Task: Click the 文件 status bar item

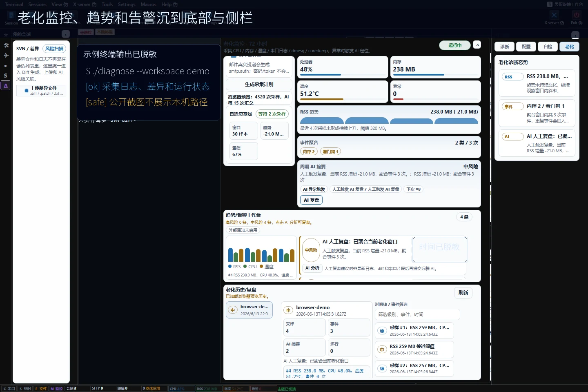Action: (41, 389)
